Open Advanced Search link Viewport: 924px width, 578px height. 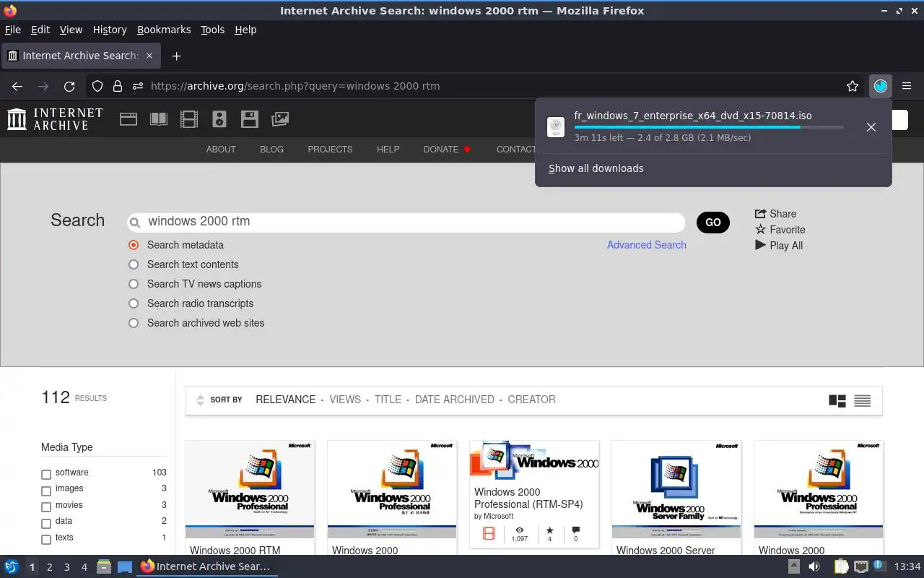pyautogui.click(x=647, y=245)
